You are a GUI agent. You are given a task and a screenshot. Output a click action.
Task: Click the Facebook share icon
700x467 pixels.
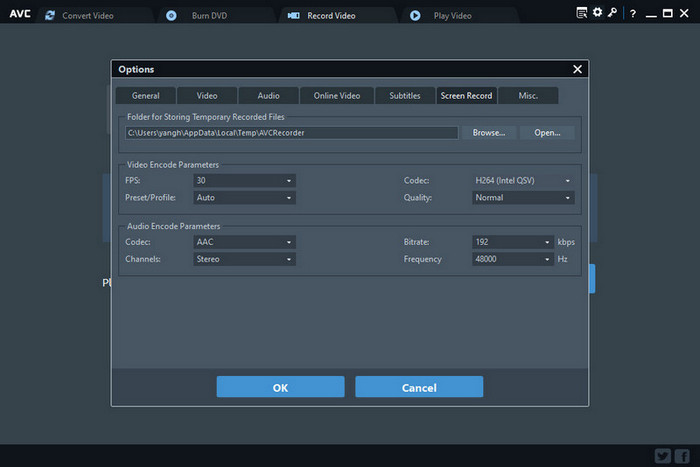(682, 456)
